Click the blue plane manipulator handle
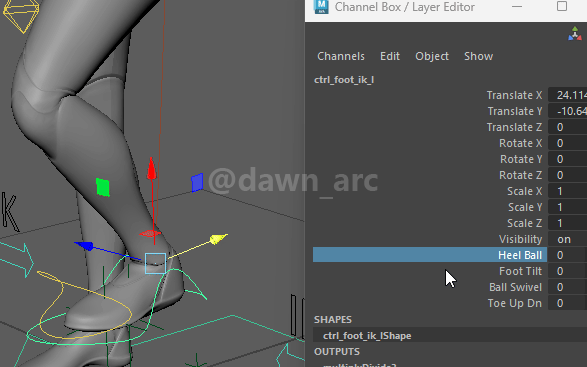This screenshot has height=367, width=587. 197,182
